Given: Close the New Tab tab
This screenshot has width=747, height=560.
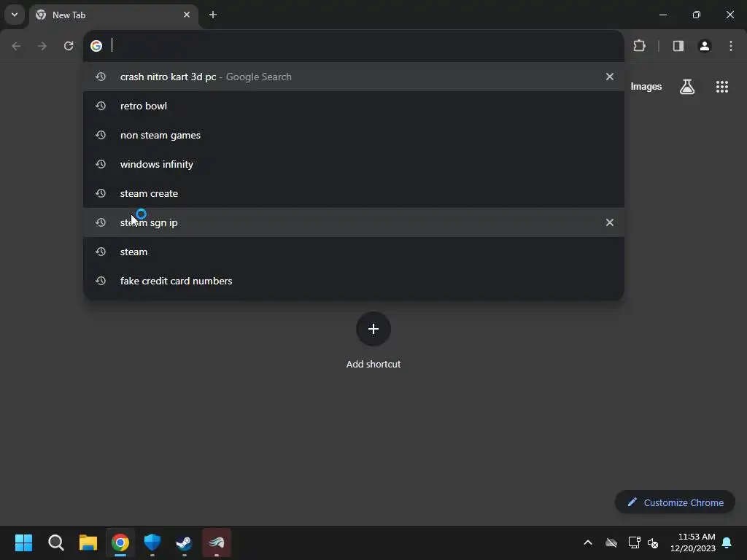Looking at the screenshot, I should click(x=186, y=15).
